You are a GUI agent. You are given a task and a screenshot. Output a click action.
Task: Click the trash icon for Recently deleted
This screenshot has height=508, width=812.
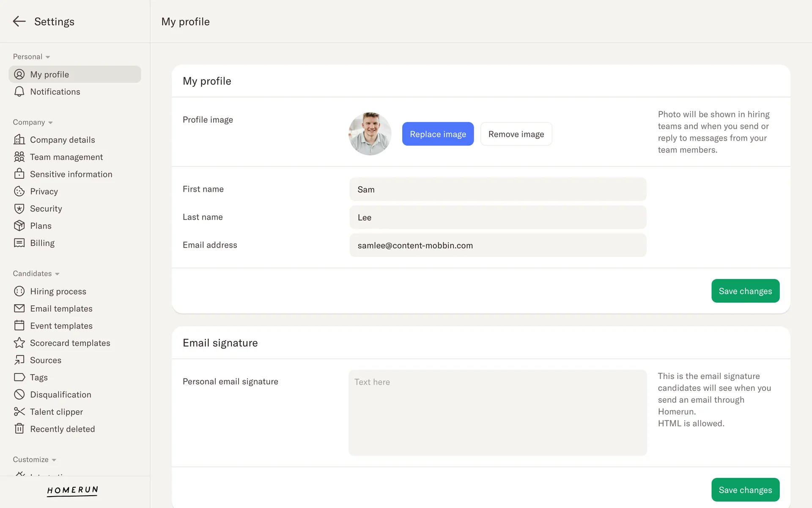[19, 429]
